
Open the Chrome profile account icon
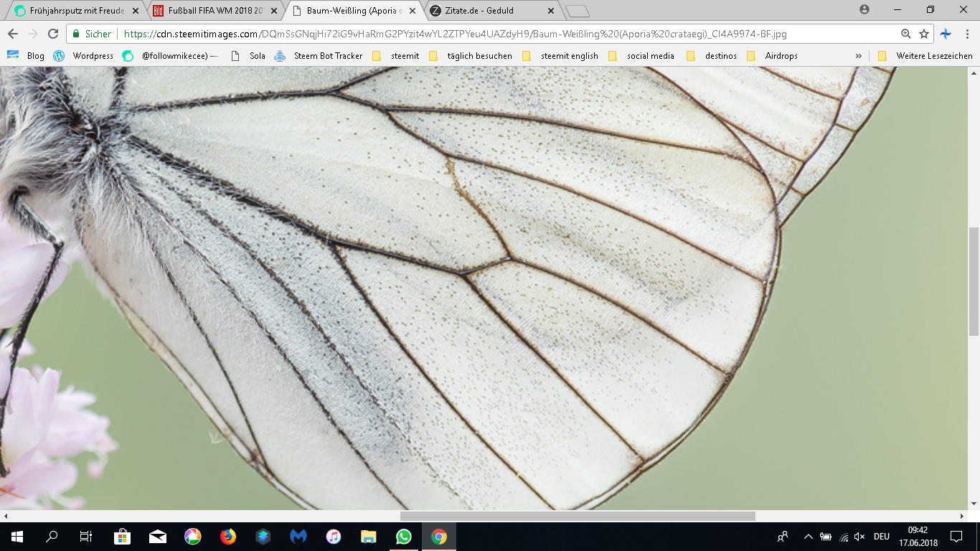864,9
